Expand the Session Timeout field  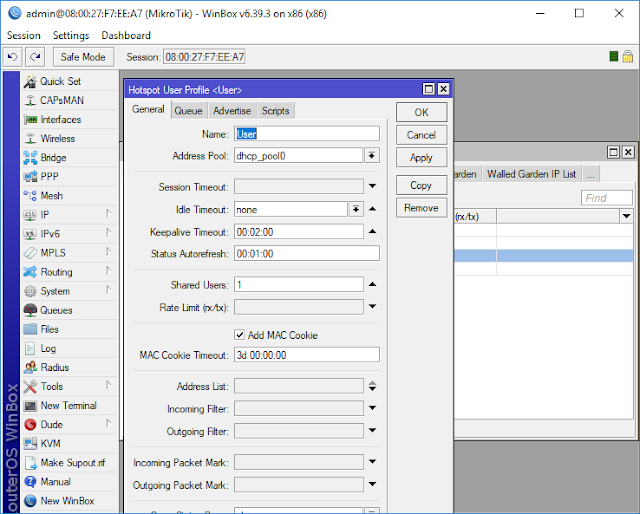372,186
